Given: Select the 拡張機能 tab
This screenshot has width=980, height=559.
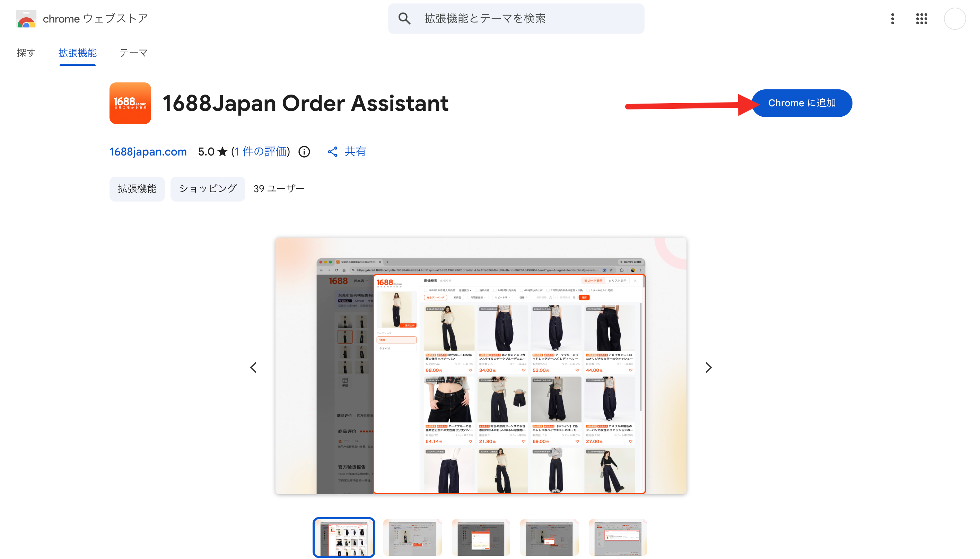Looking at the screenshot, I should [x=78, y=53].
